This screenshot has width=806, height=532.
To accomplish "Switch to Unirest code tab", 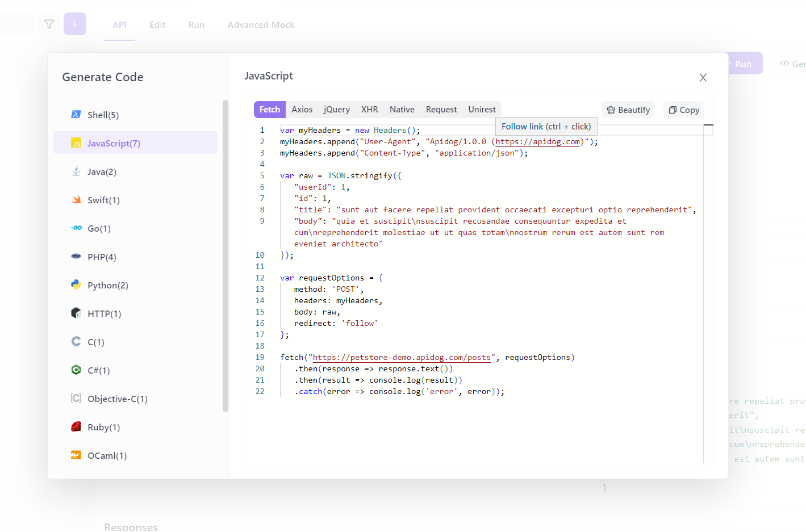I will point(482,110).
